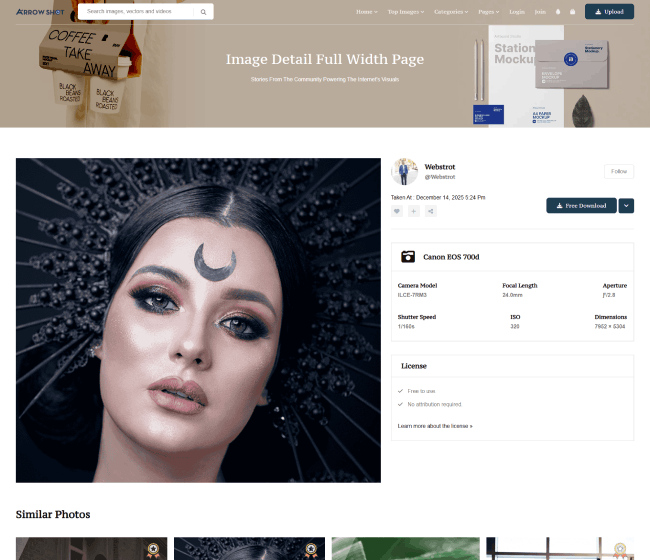Click the Free Download button
This screenshot has width=650, height=560.
(581, 205)
